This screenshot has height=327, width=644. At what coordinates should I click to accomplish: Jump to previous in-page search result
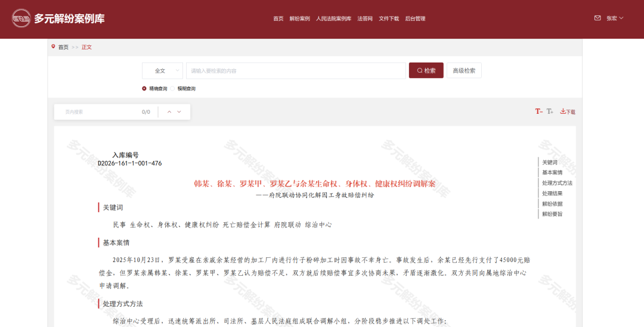[x=169, y=111]
